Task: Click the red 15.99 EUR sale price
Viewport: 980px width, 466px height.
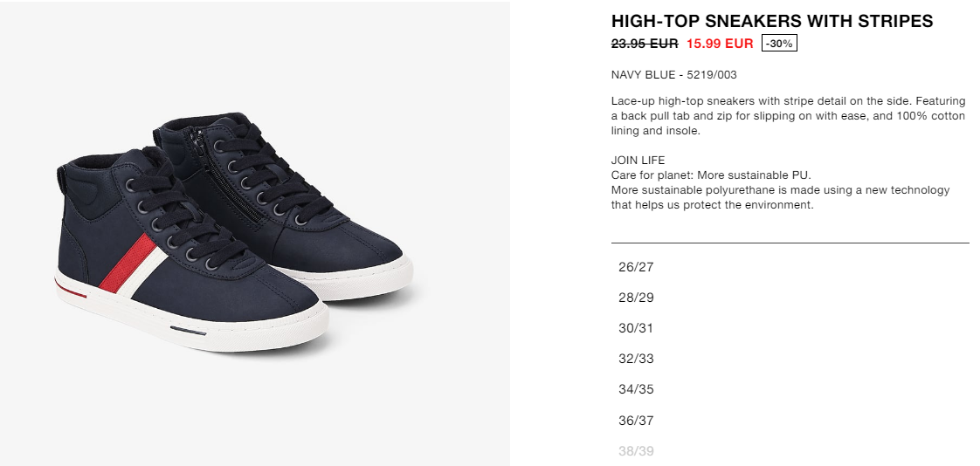Action: (x=720, y=44)
